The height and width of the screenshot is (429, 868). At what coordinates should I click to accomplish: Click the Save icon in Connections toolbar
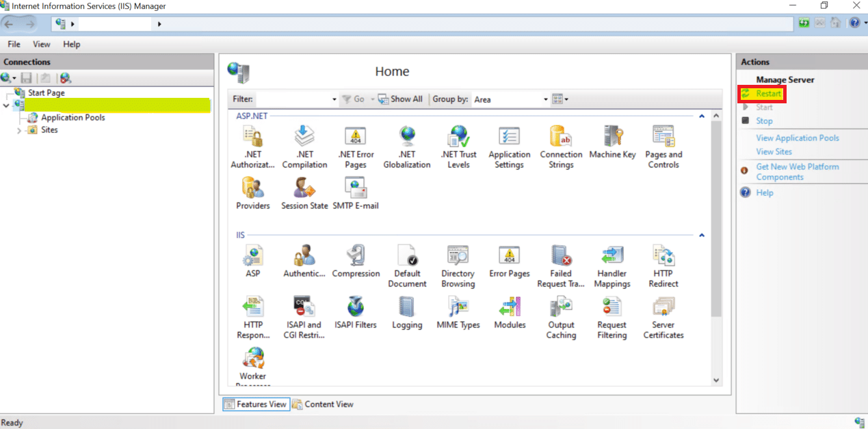point(26,78)
